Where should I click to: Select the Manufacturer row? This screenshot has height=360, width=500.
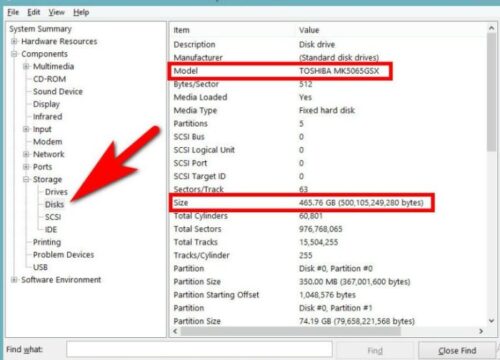(328, 57)
